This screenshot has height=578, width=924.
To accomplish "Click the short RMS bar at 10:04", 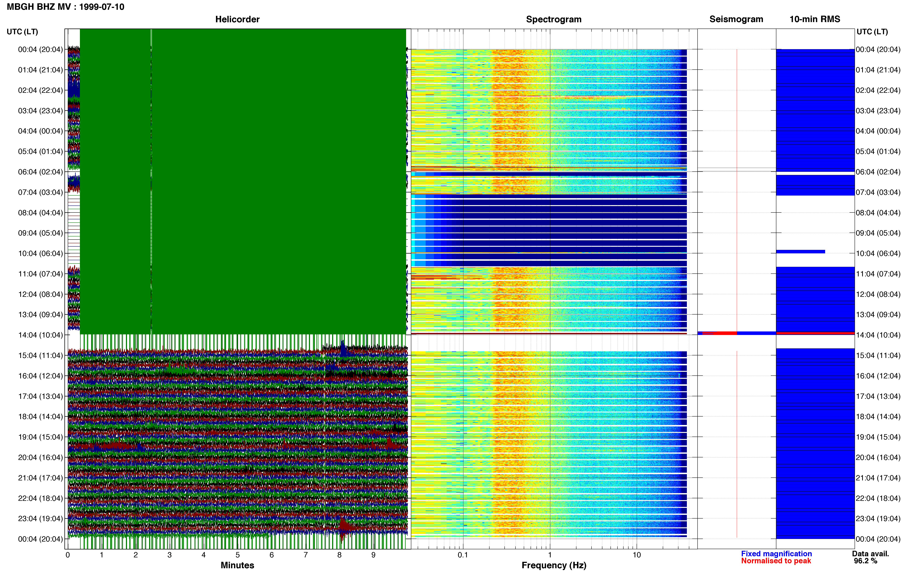I will (x=801, y=252).
